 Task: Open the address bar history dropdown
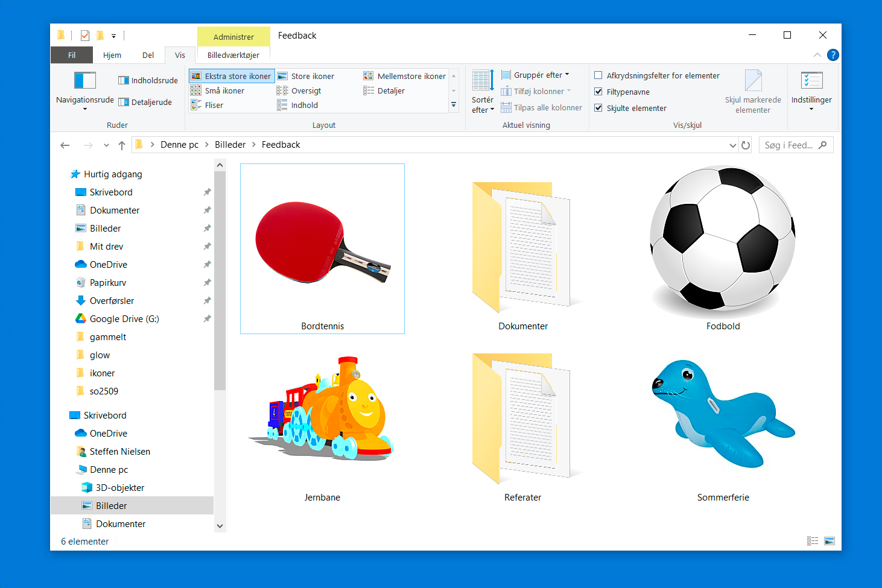[x=732, y=145]
